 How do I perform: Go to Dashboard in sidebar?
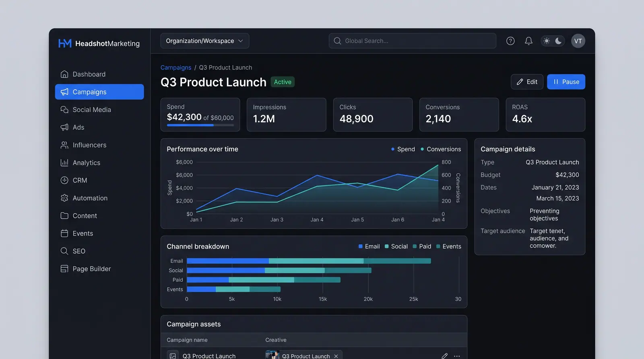(x=99, y=74)
